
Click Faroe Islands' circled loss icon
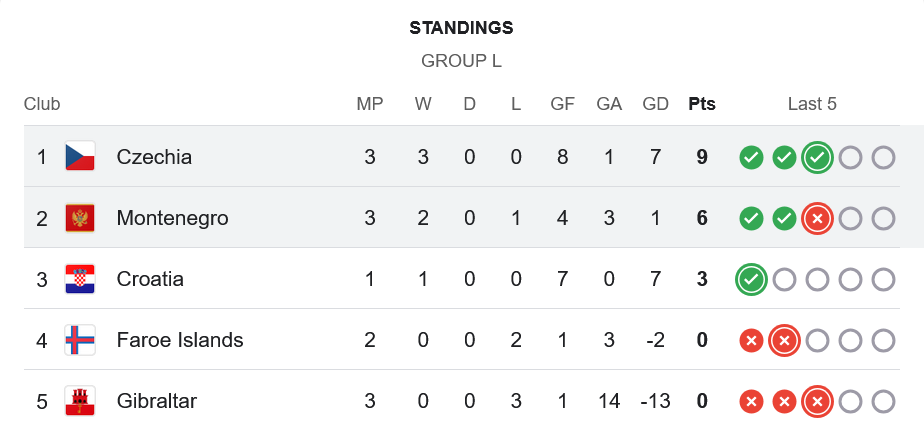click(x=784, y=340)
